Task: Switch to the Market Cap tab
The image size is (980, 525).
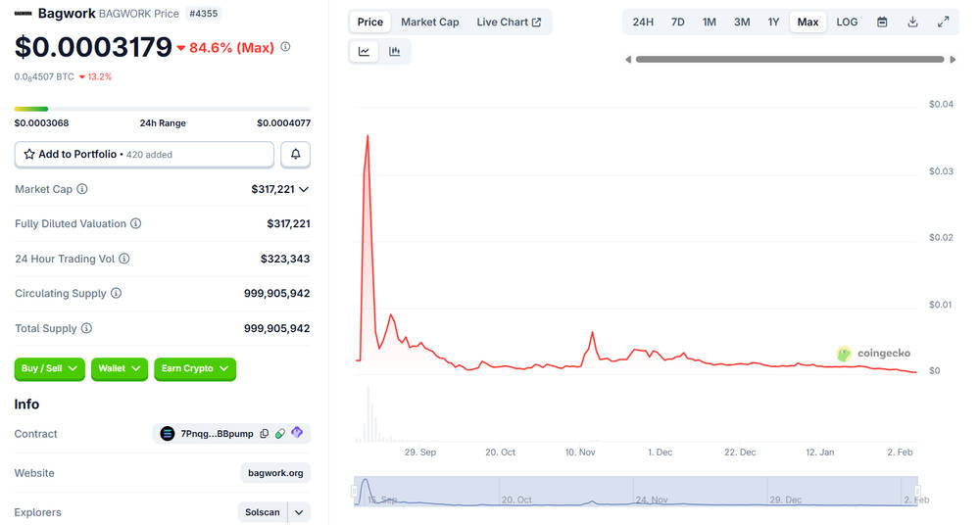Action: pyautogui.click(x=429, y=22)
